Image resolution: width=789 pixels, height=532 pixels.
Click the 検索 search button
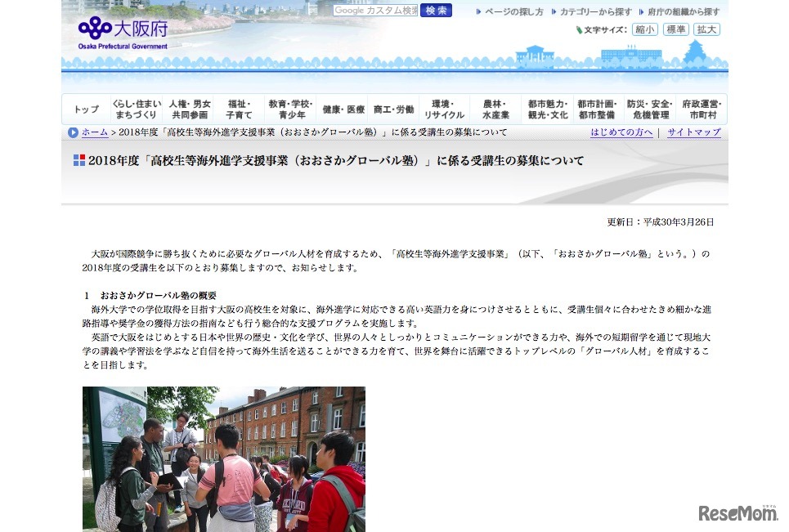(436, 11)
